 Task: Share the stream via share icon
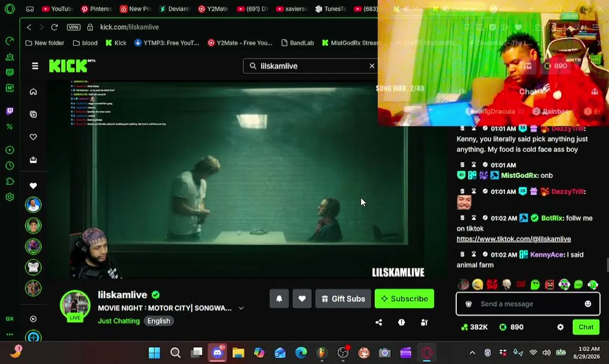point(379,323)
